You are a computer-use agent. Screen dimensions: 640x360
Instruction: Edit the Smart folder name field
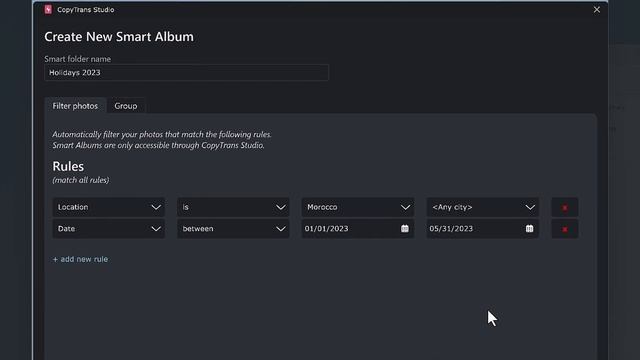click(x=187, y=73)
